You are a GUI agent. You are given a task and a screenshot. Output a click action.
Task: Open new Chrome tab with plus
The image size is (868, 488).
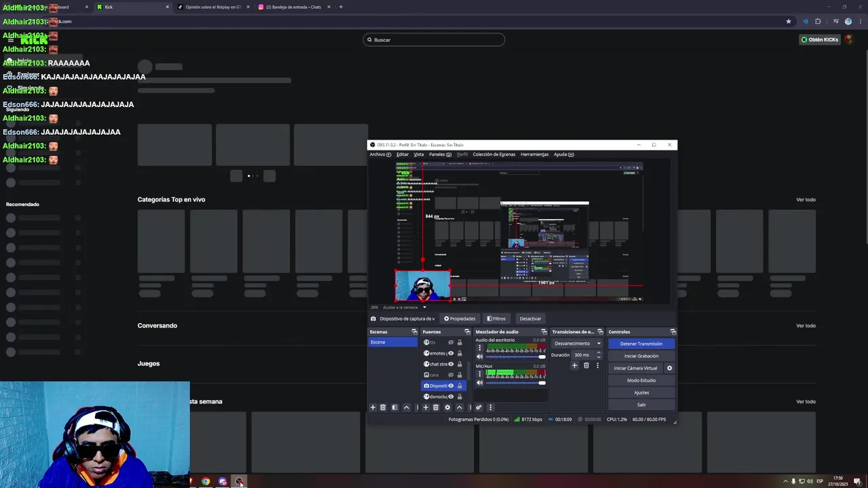pyautogui.click(x=340, y=7)
